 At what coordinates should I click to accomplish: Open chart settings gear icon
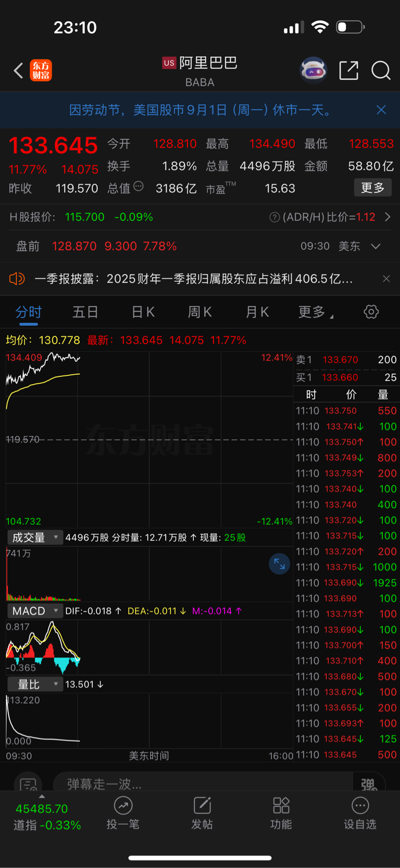(x=371, y=312)
